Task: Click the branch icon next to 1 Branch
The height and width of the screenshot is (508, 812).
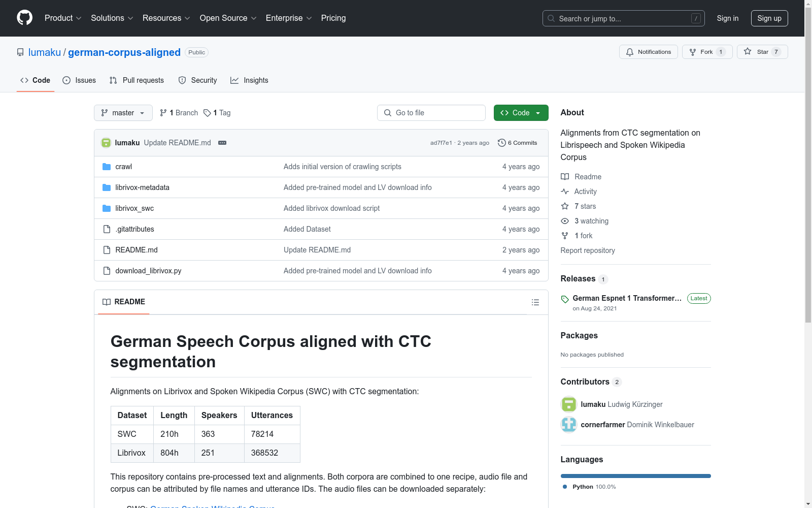Action: coord(163,113)
